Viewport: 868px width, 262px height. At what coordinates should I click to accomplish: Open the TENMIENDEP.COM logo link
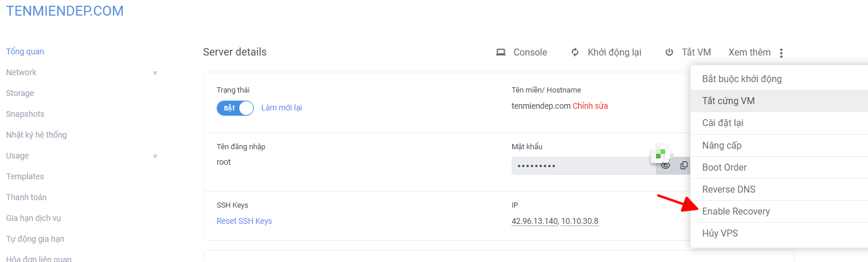(x=65, y=11)
